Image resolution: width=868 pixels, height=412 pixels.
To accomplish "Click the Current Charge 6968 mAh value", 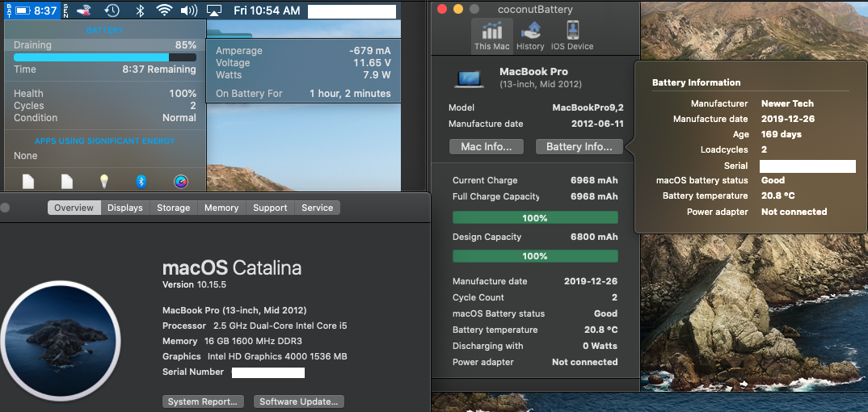I will [594, 180].
